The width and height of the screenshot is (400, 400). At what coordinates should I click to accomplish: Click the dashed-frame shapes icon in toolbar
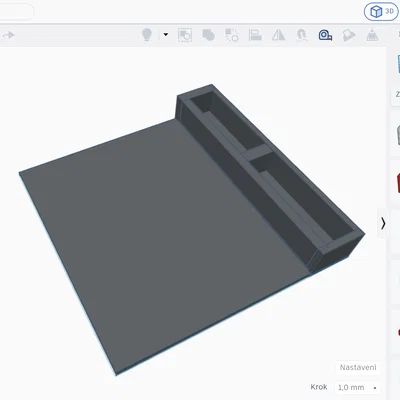click(x=185, y=35)
